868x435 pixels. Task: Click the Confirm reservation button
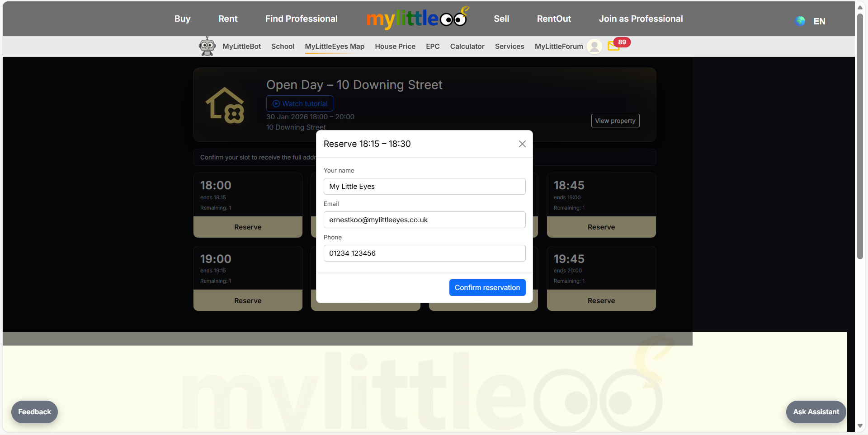pyautogui.click(x=487, y=287)
